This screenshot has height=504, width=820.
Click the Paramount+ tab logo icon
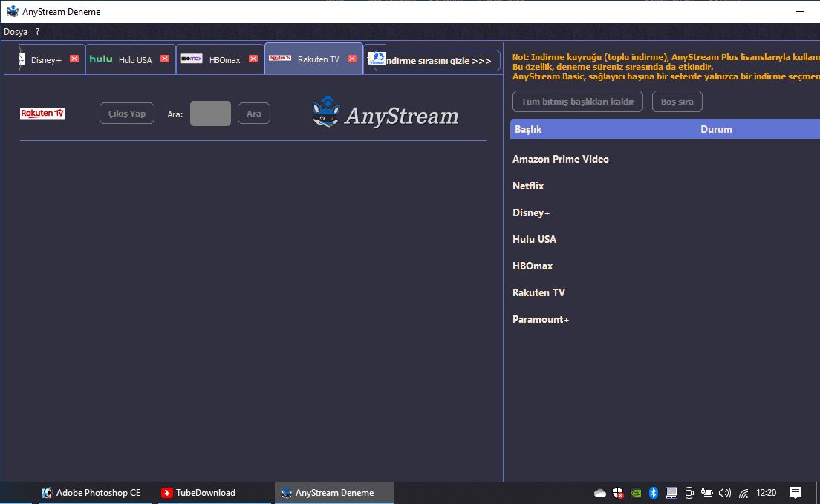tap(376, 58)
